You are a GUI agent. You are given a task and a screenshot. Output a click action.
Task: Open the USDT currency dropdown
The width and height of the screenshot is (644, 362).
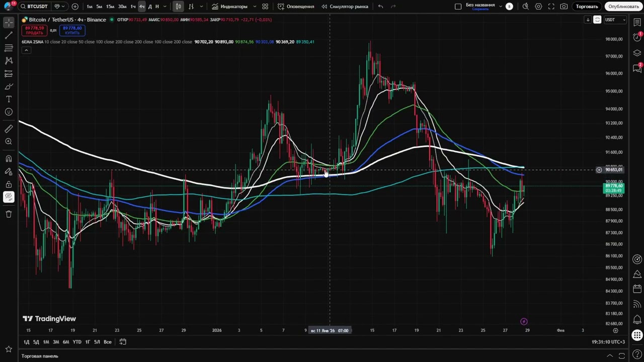coord(615,20)
